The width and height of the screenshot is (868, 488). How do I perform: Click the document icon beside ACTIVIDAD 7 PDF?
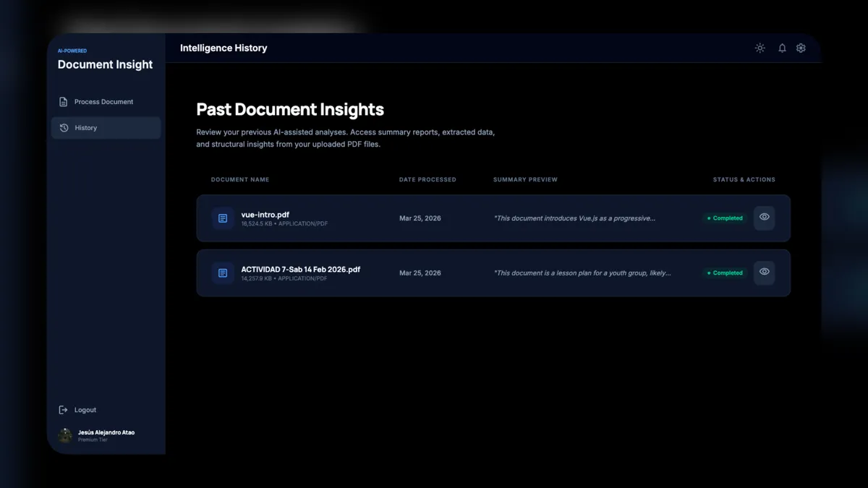pyautogui.click(x=222, y=273)
